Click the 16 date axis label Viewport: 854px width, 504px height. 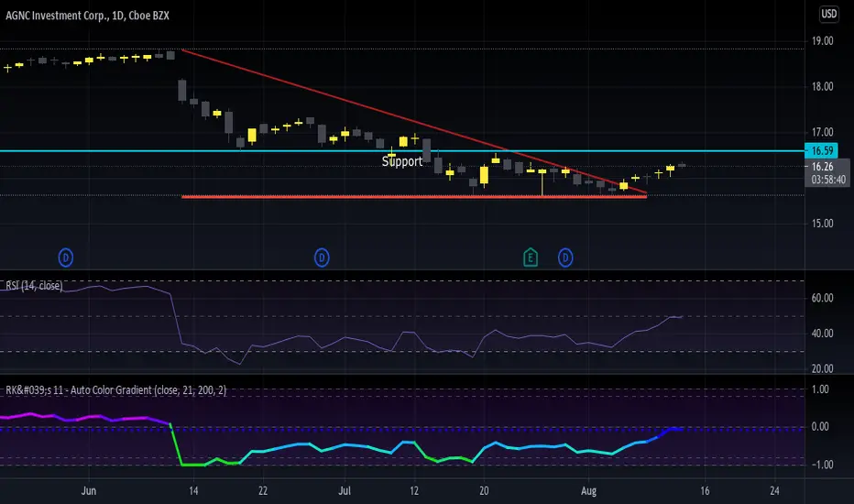[x=705, y=491]
